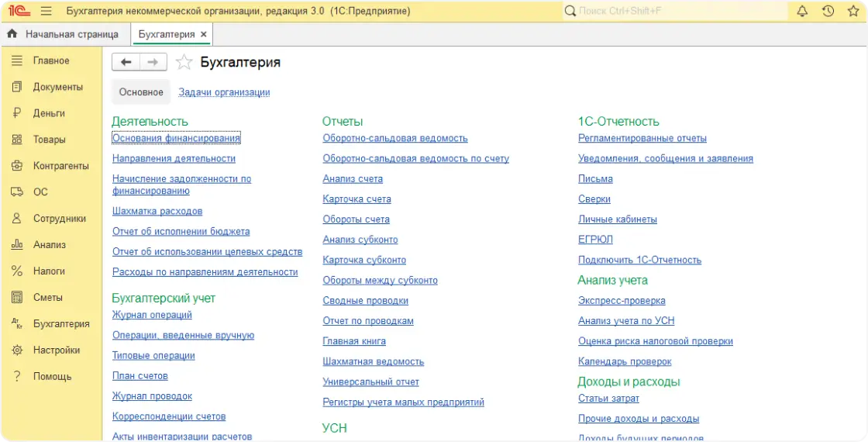Click the Главное sidebar icon

pyautogui.click(x=17, y=60)
